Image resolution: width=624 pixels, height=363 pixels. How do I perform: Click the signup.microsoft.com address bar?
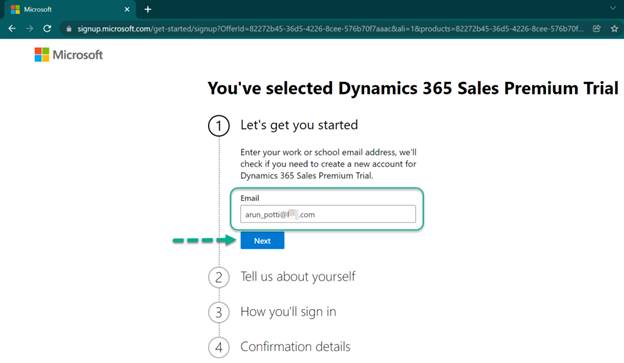330,29
